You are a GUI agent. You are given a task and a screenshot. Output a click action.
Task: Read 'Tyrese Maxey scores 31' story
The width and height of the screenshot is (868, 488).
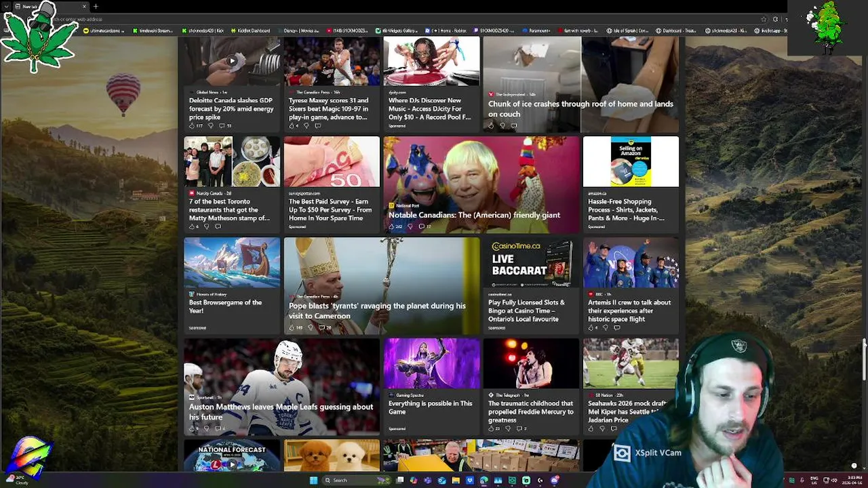pos(328,108)
